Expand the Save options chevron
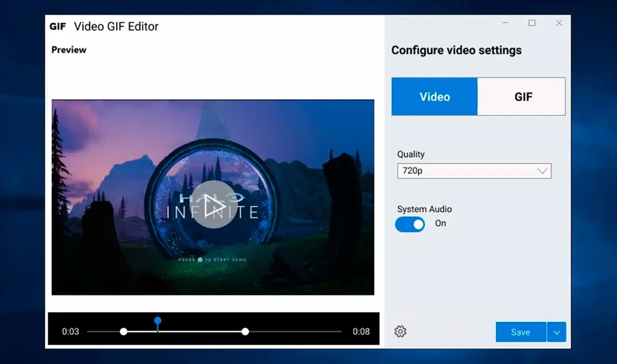Viewport: 617px width, 364px height. [x=557, y=332]
